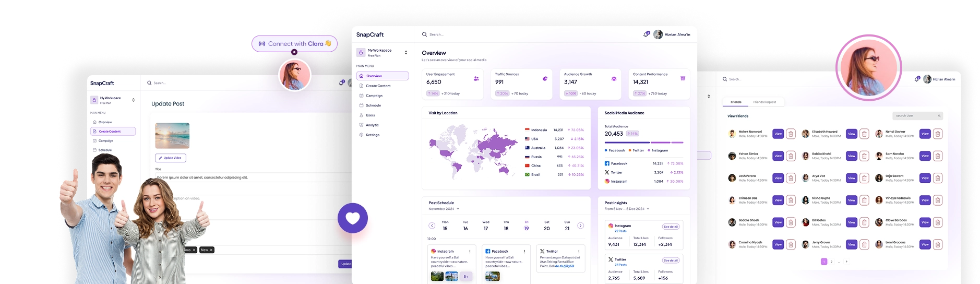This screenshot has width=980, height=284.
Task: Open November 2024 month dropdown
Action: click(444, 209)
